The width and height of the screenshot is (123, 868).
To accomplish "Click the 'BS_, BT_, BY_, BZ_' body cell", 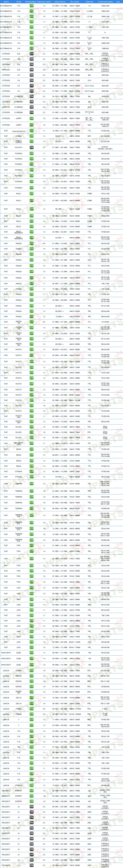I will pyautogui.click(x=89, y=119).
